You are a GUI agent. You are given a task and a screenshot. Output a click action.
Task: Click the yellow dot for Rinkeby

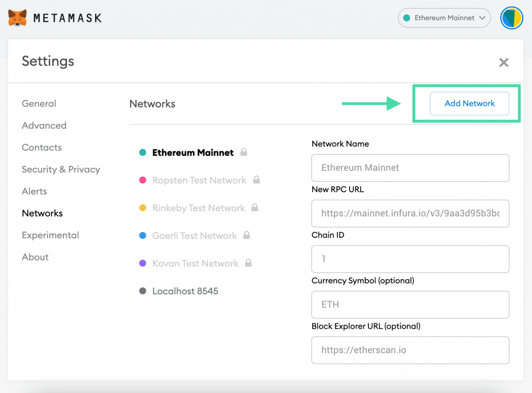(x=143, y=208)
